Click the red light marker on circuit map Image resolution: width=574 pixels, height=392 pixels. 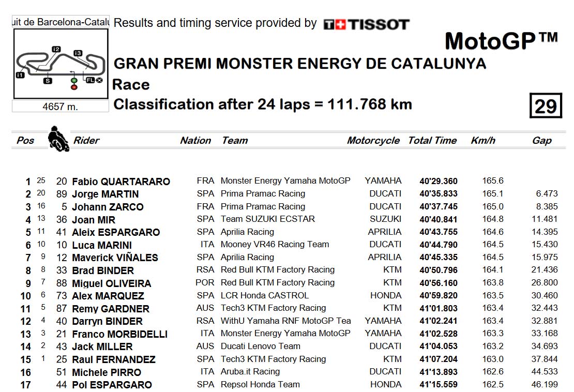[x=74, y=87]
